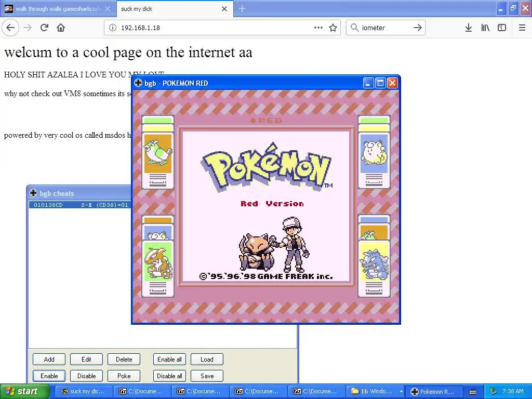This screenshot has width=532, height=399.
Task: Open the browser home icon
Action: [61, 28]
